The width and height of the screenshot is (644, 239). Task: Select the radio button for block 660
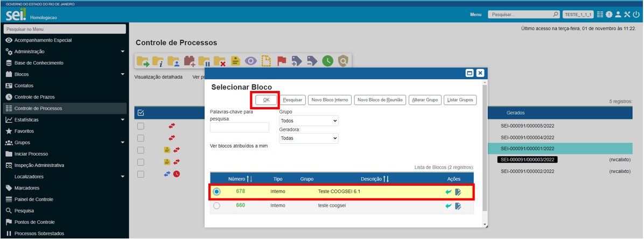[x=216, y=206]
